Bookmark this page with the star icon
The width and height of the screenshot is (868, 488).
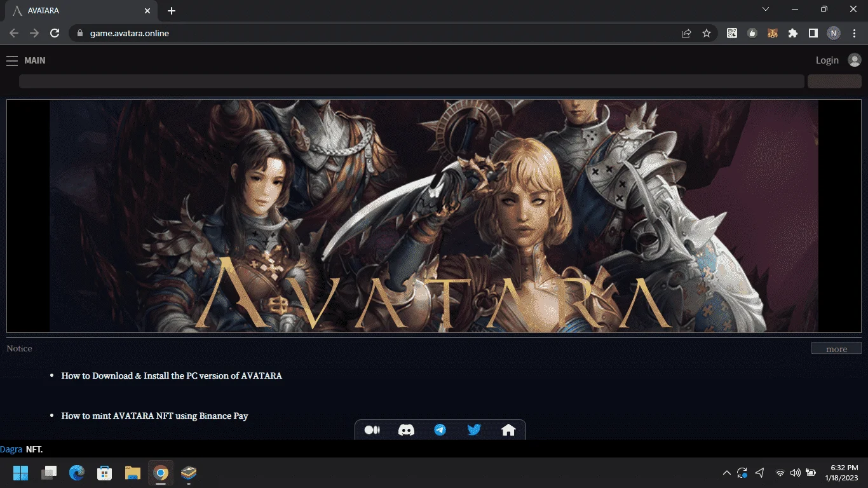tap(707, 33)
